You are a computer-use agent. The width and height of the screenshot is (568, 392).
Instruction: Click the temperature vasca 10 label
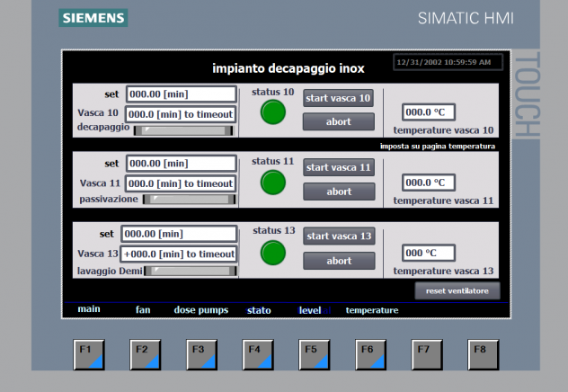443,130
